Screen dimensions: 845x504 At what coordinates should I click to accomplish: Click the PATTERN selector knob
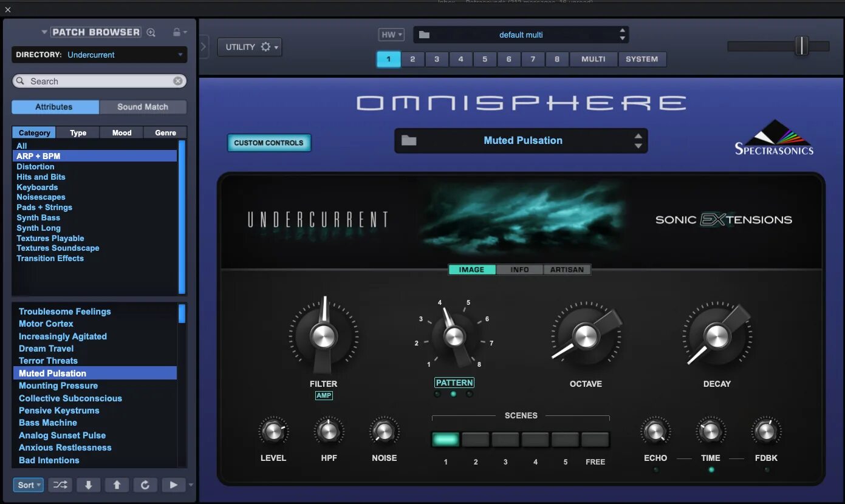point(454,336)
